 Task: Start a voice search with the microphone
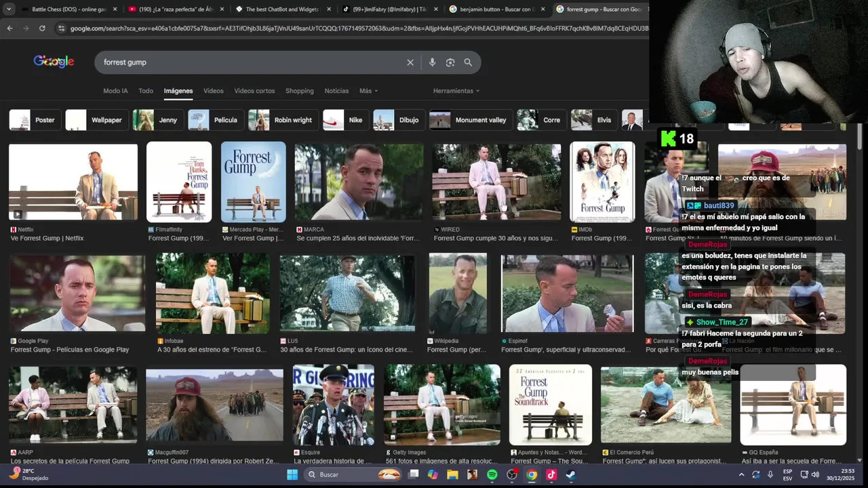pos(432,62)
